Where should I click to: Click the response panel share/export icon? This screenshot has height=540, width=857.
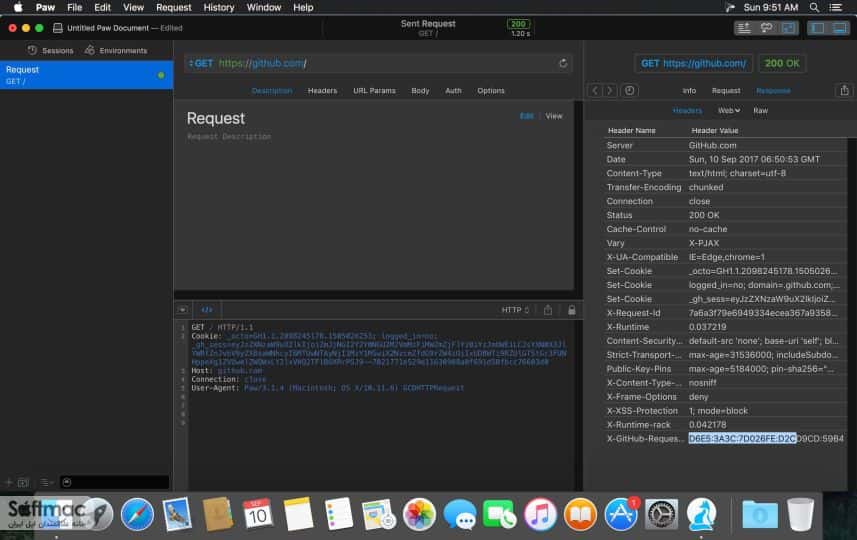coord(844,91)
